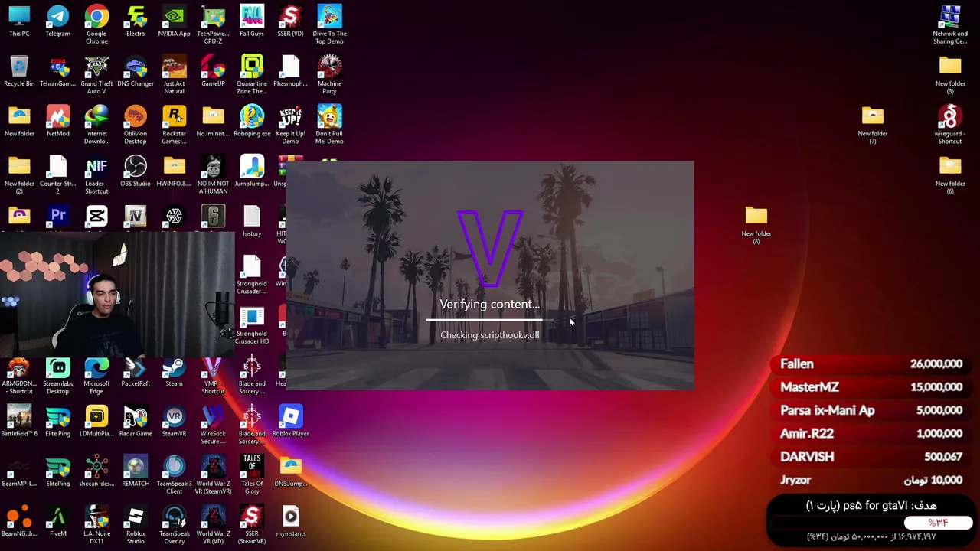
Task: Open the WireSock Secure icon
Action: click(x=213, y=425)
